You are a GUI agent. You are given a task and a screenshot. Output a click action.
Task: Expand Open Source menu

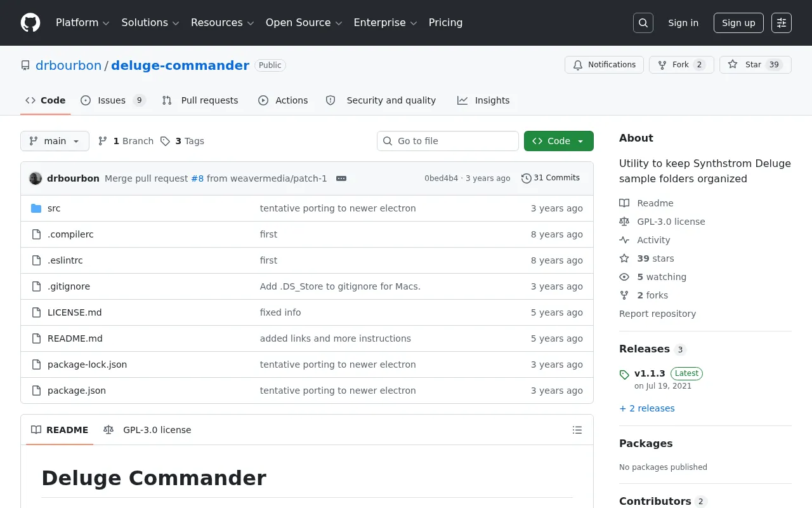304,23
